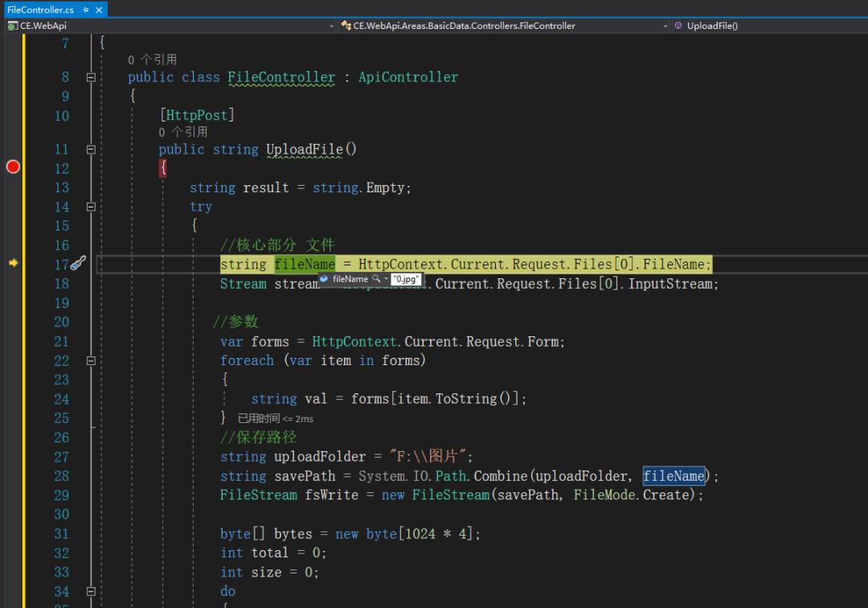Close the FileController.cs tab
Image resolution: width=868 pixels, height=608 pixels.
(x=99, y=10)
